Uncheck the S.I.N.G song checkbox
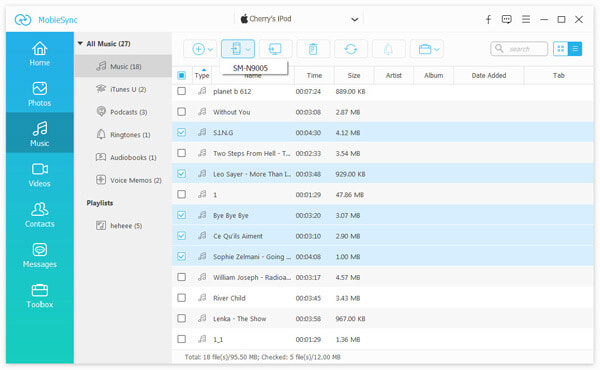Screen dimensions: 600x370 coord(182,132)
